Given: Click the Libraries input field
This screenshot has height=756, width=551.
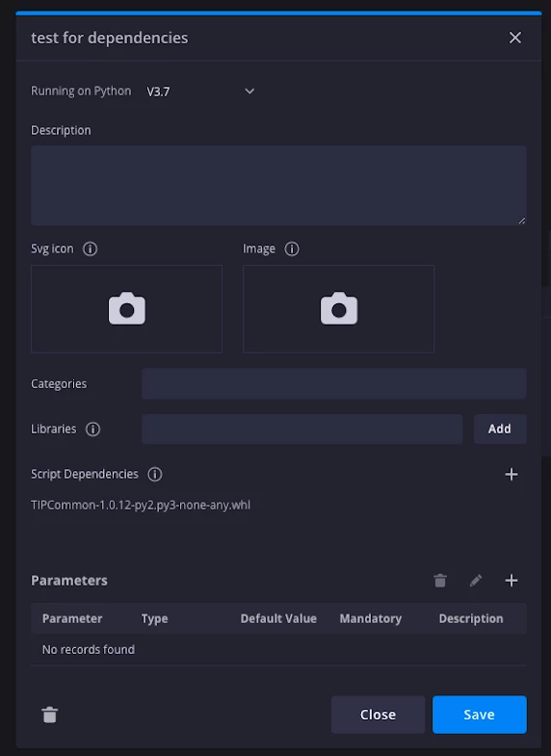Looking at the screenshot, I should (x=302, y=430).
